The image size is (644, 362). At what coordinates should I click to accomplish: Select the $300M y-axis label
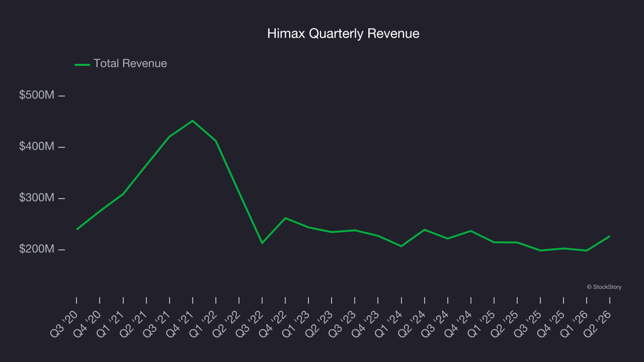(37, 198)
